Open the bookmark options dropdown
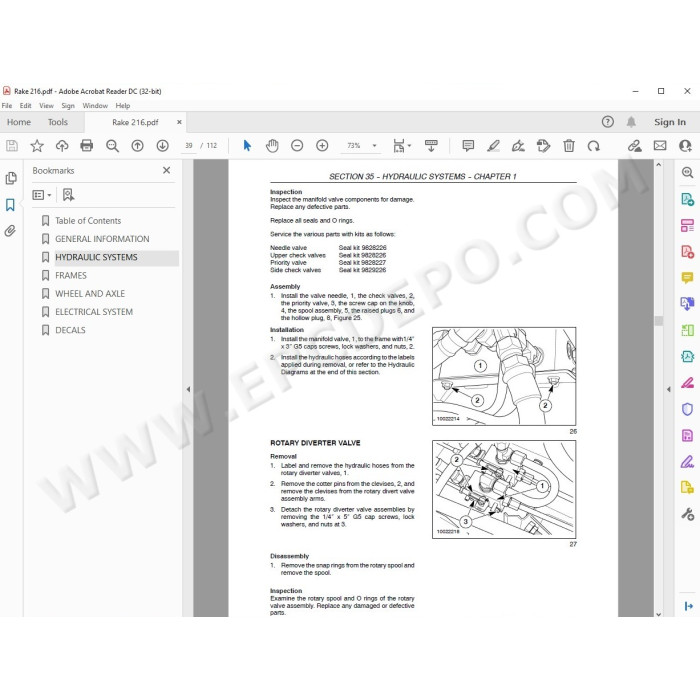700x700 pixels. click(42, 195)
